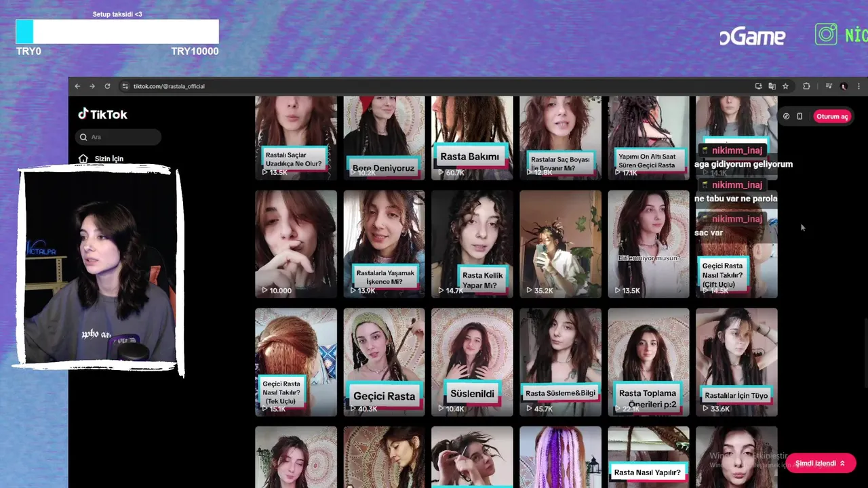This screenshot has width=868, height=488.
Task: Click the Setup taksidi donation progress bar
Action: click(x=117, y=32)
